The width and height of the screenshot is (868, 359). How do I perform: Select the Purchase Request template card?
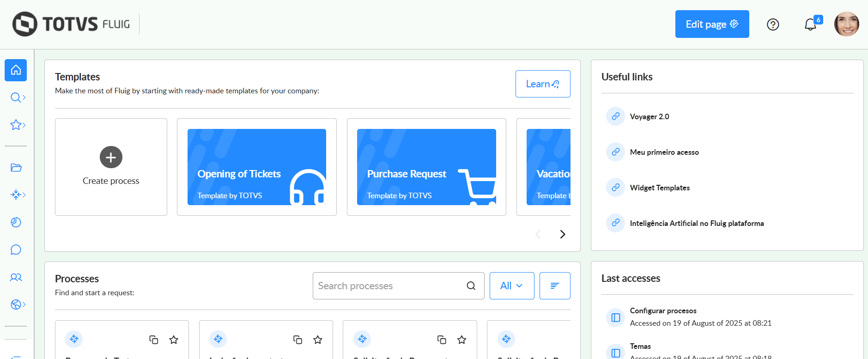[x=426, y=167]
